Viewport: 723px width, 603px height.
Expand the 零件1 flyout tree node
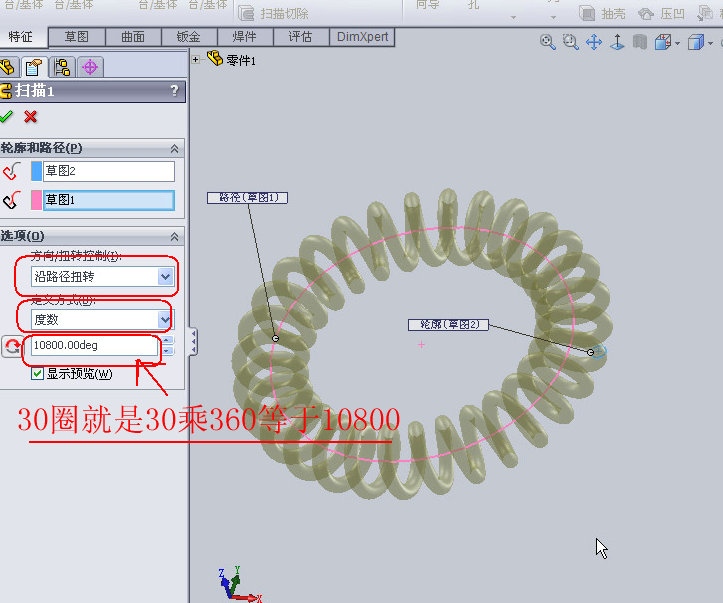pyautogui.click(x=196, y=59)
